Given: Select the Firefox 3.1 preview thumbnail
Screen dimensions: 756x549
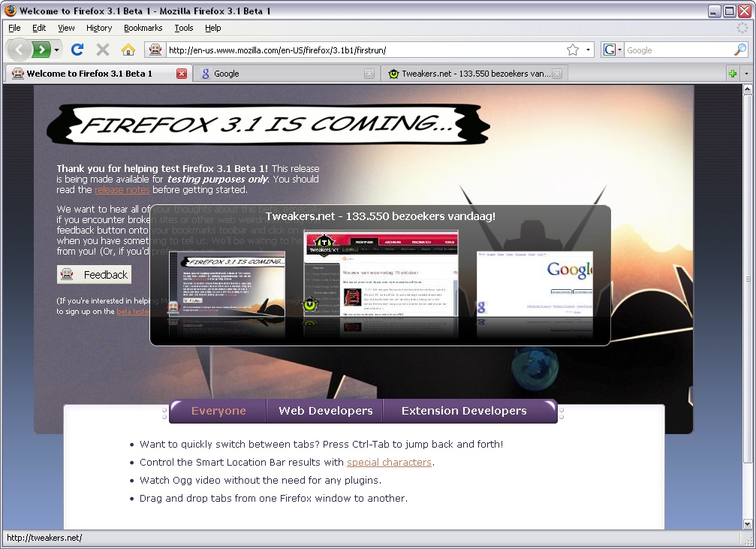Looking at the screenshot, I should pyautogui.click(x=227, y=284).
